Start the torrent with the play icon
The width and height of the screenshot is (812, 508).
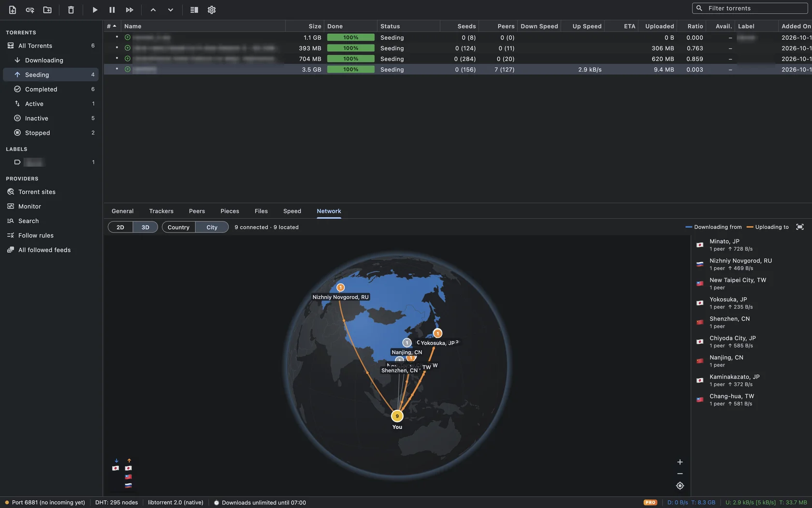coord(95,10)
